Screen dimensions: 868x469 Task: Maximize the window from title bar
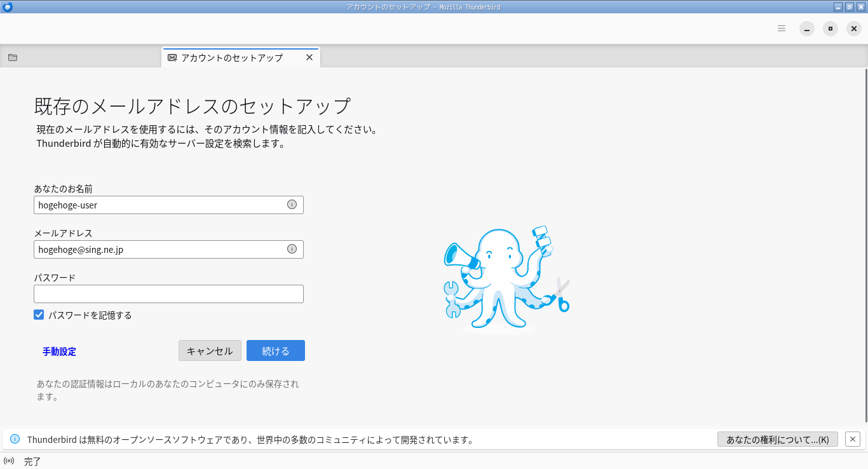[850, 6]
